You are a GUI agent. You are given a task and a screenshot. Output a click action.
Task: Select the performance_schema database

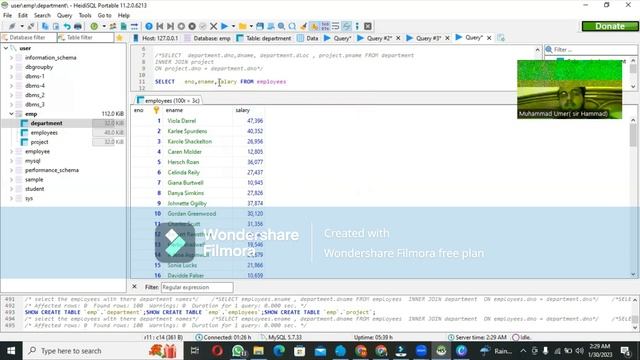pos(52,170)
